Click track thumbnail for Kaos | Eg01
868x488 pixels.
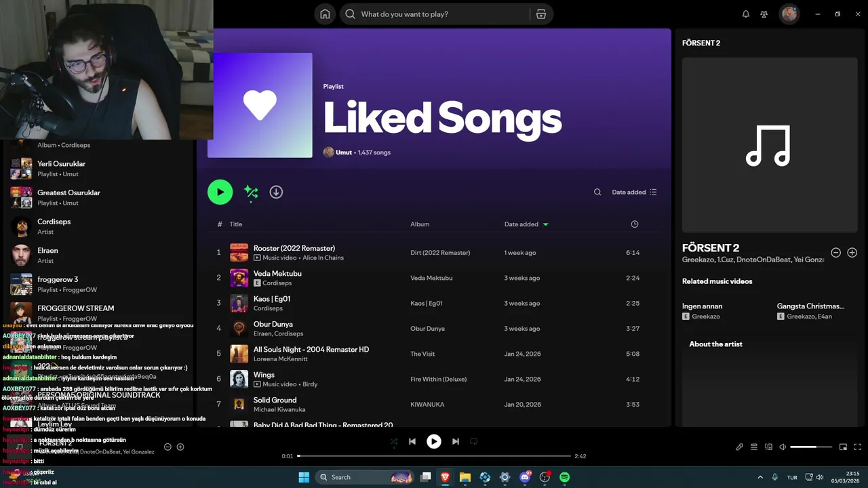click(x=239, y=303)
